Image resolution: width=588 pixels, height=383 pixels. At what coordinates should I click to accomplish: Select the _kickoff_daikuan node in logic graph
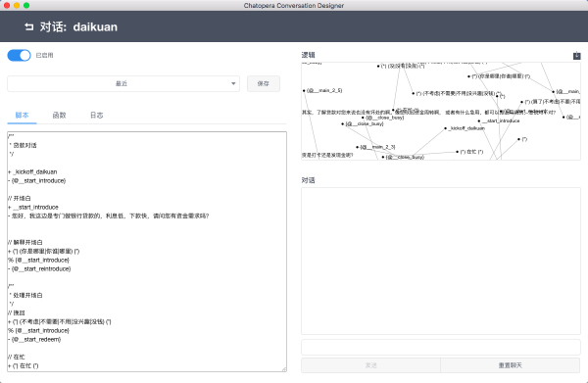[465, 128]
